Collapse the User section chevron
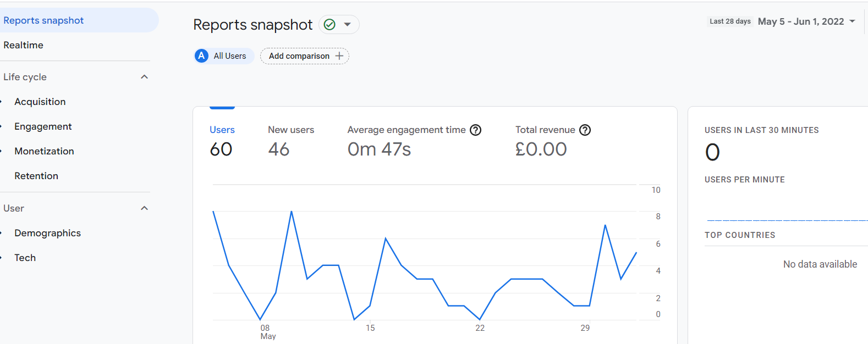The height and width of the screenshot is (344, 868). pyautogui.click(x=144, y=208)
